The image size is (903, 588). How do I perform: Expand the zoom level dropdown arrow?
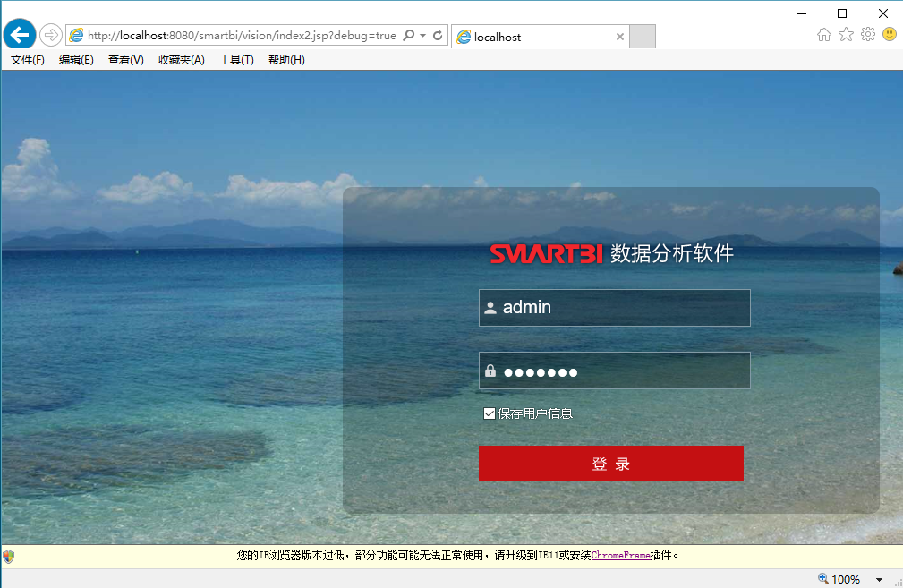coord(879,579)
